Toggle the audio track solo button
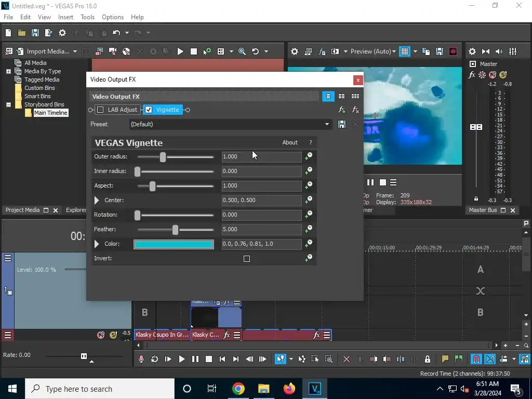 point(113,335)
